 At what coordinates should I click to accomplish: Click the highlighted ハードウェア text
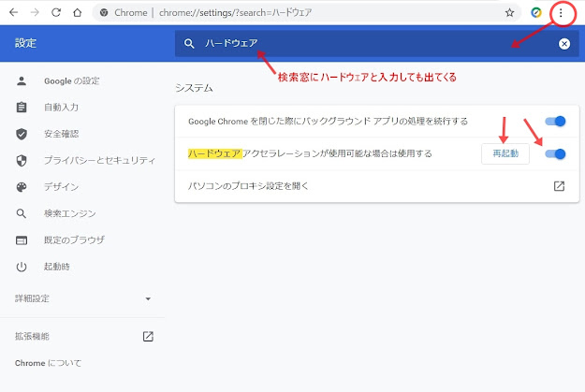coord(215,153)
